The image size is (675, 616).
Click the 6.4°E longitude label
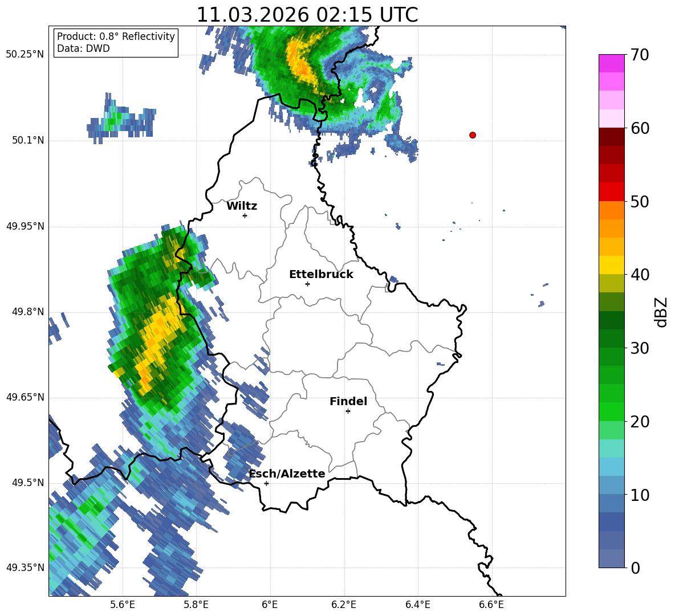(418, 605)
